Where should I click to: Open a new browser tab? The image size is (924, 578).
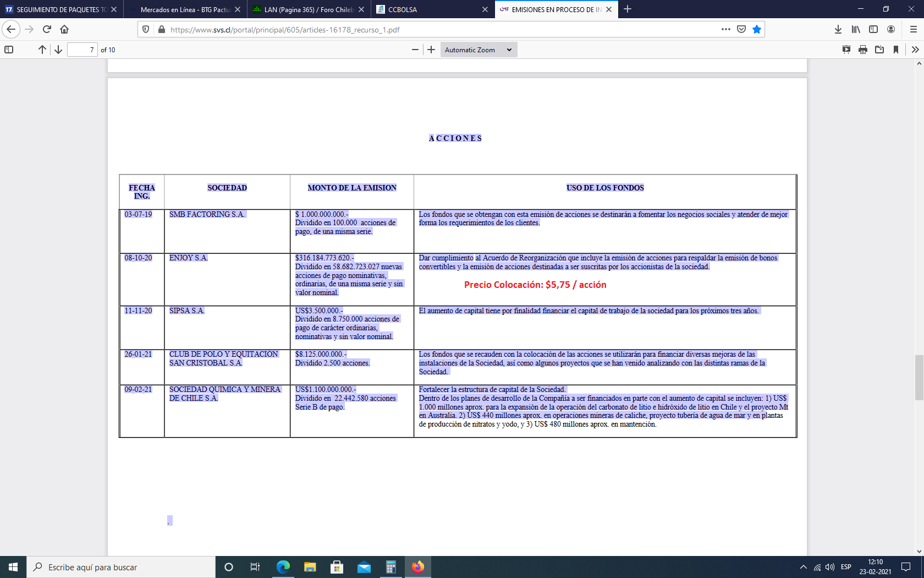coord(628,9)
